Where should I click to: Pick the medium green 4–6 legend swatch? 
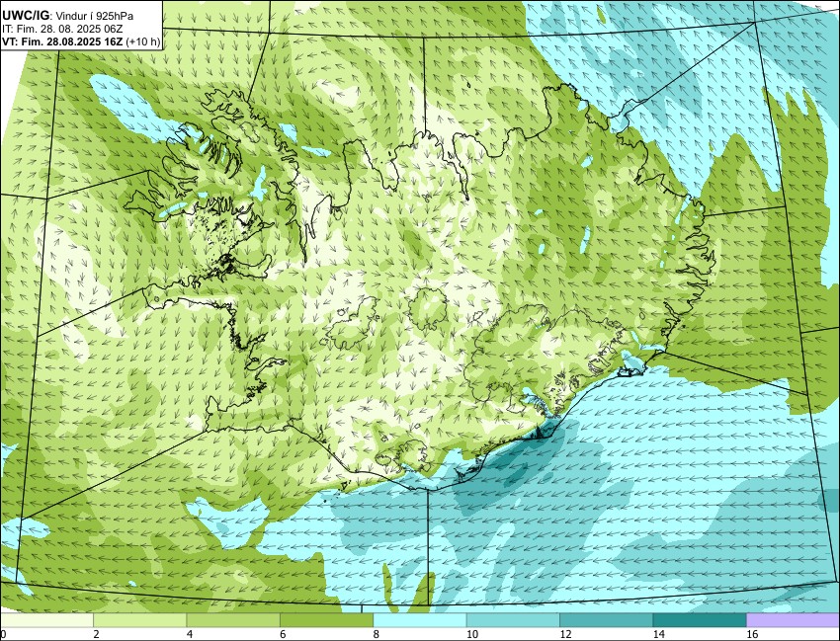[233, 620]
